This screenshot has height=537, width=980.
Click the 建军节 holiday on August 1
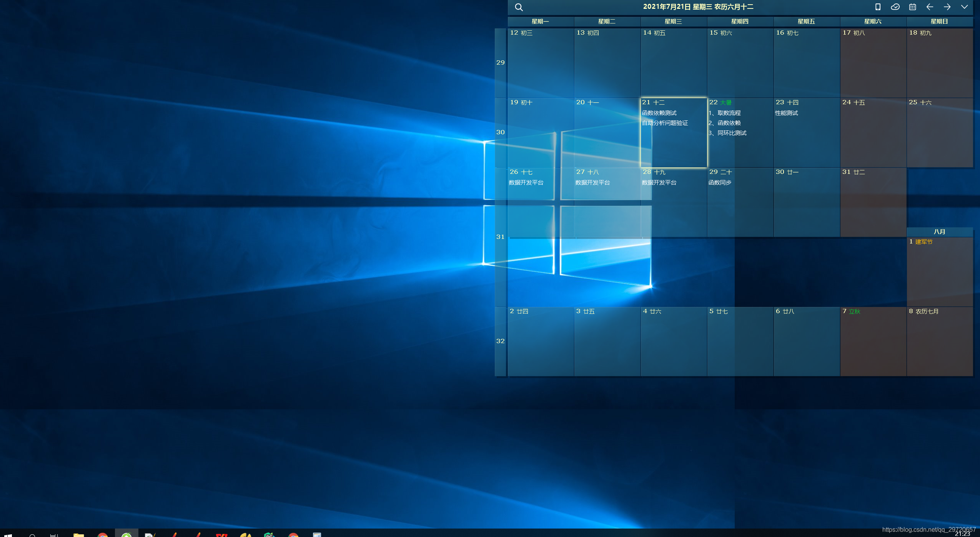point(925,242)
